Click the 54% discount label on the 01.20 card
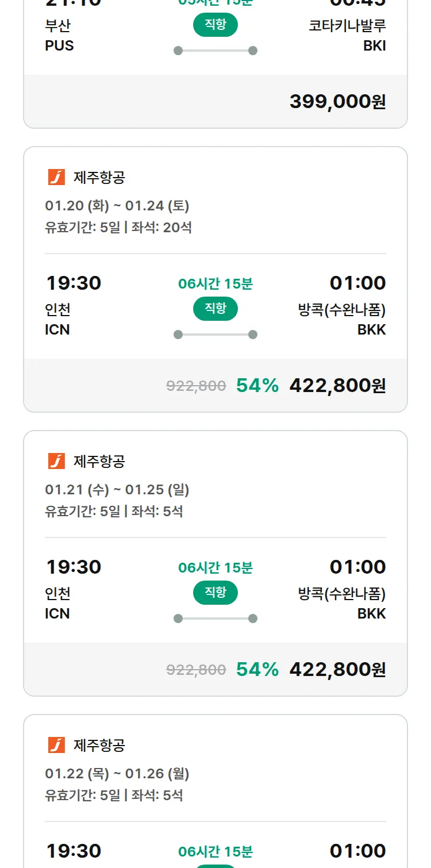431x868 pixels. pos(257,386)
